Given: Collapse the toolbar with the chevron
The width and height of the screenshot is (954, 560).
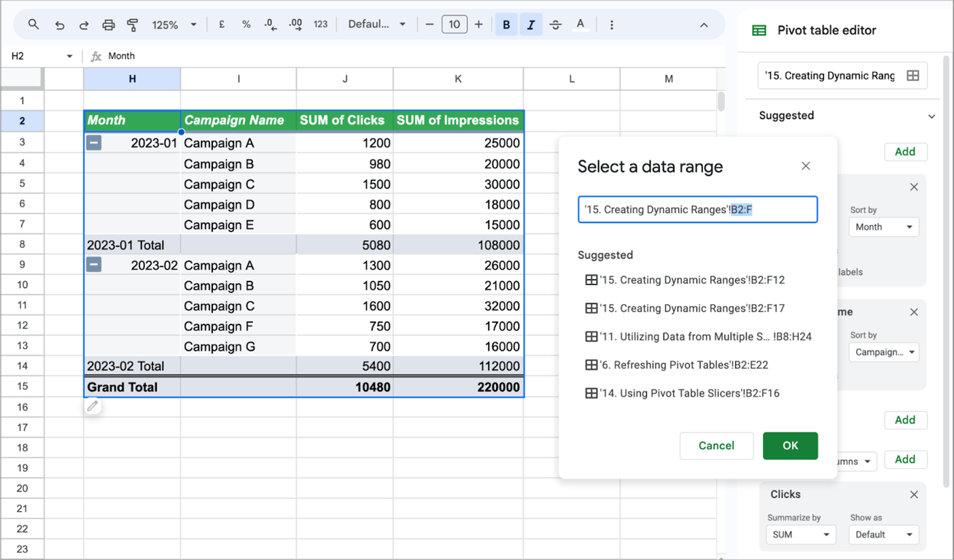Looking at the screenshot, I should tap(704, 25).
